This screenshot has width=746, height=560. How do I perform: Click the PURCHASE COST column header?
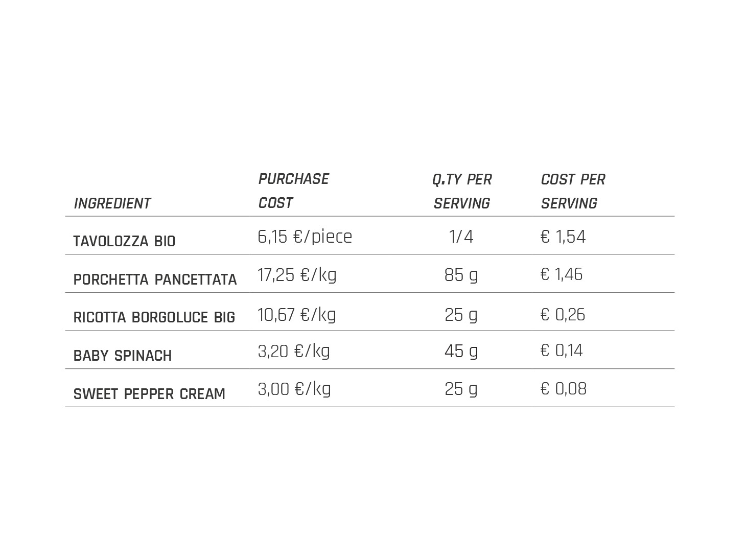pos(293,191)
